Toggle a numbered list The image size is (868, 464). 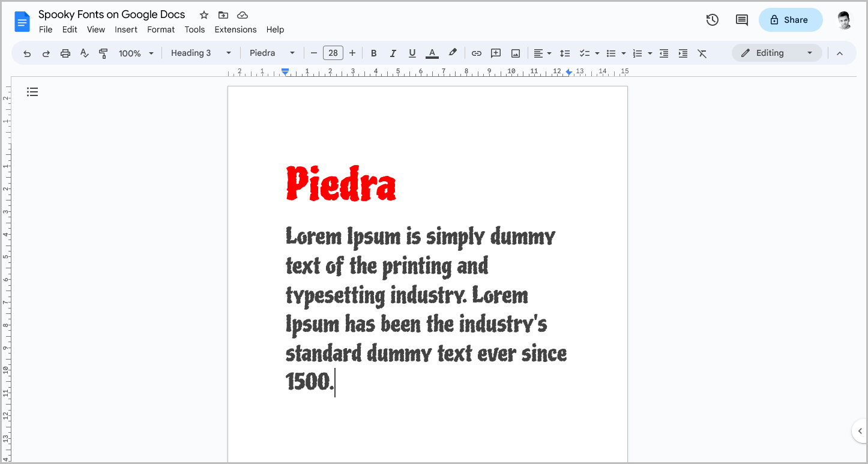point(637,53)
